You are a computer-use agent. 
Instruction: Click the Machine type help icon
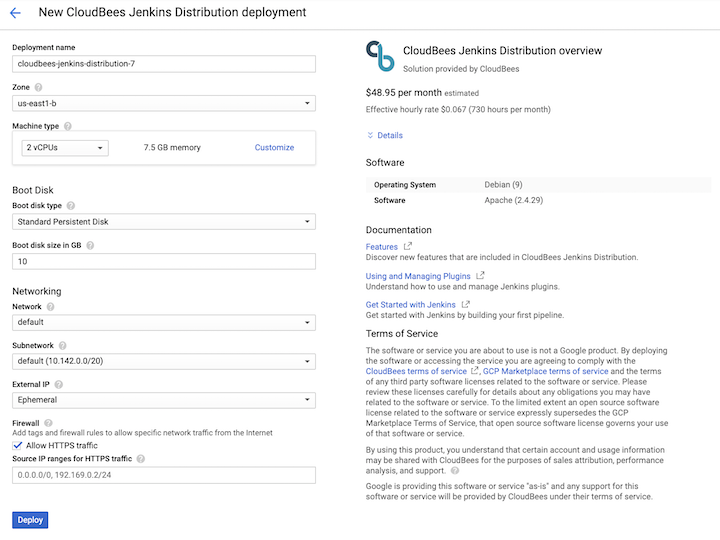click(68, 127)
